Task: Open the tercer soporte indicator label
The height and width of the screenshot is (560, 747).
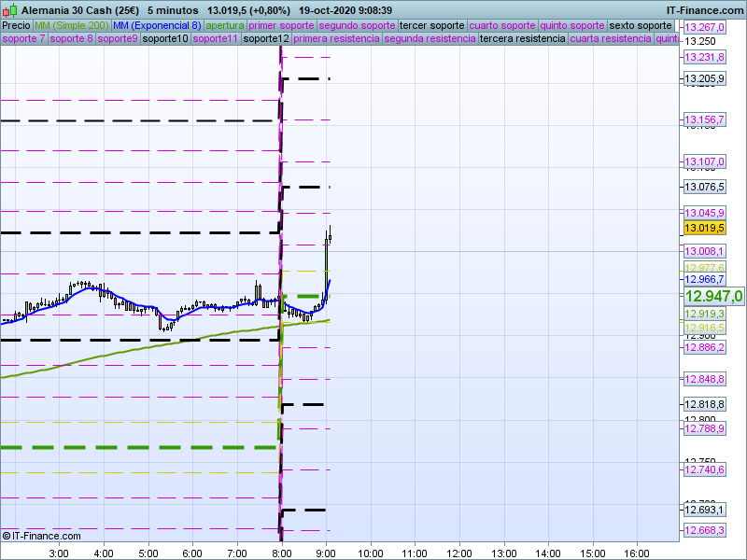Action: coord(431,25)
